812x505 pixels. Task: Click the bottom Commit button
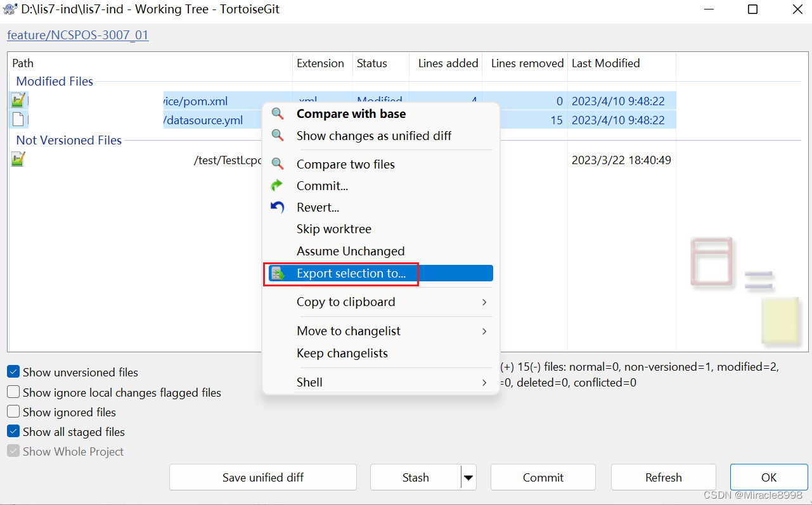(543, 477)
